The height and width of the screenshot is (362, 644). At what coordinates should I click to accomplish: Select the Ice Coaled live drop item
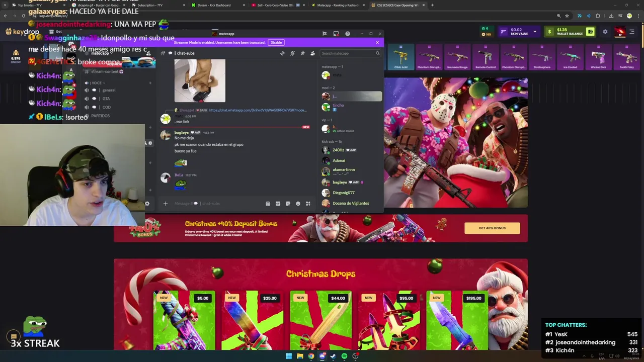570,57
